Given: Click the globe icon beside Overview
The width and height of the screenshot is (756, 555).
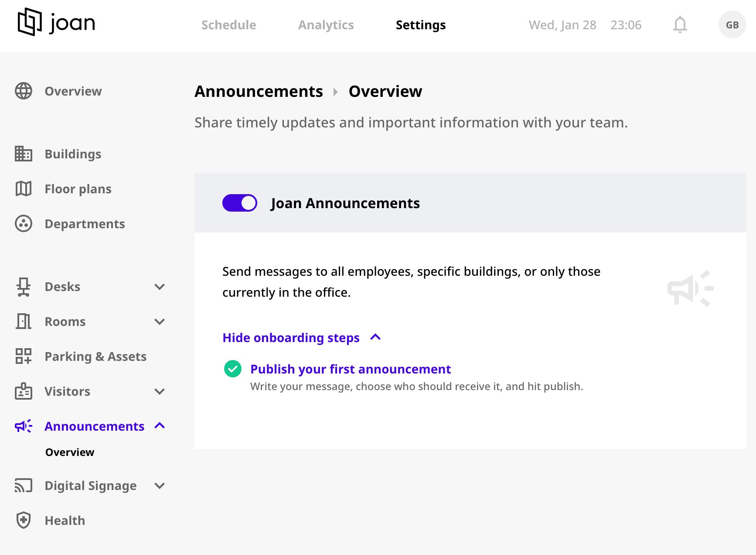Looking at the screenshot, I should (x=24, y=91).
